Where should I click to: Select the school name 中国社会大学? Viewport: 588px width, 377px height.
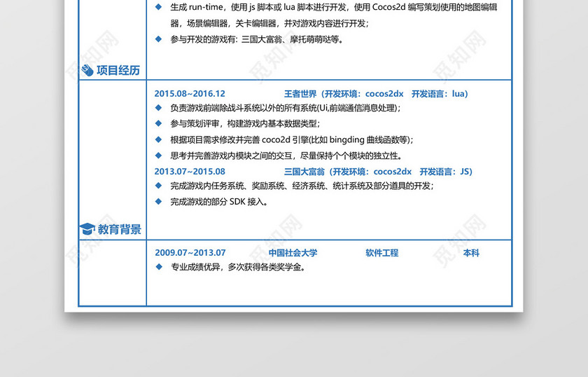coord(293,253)
